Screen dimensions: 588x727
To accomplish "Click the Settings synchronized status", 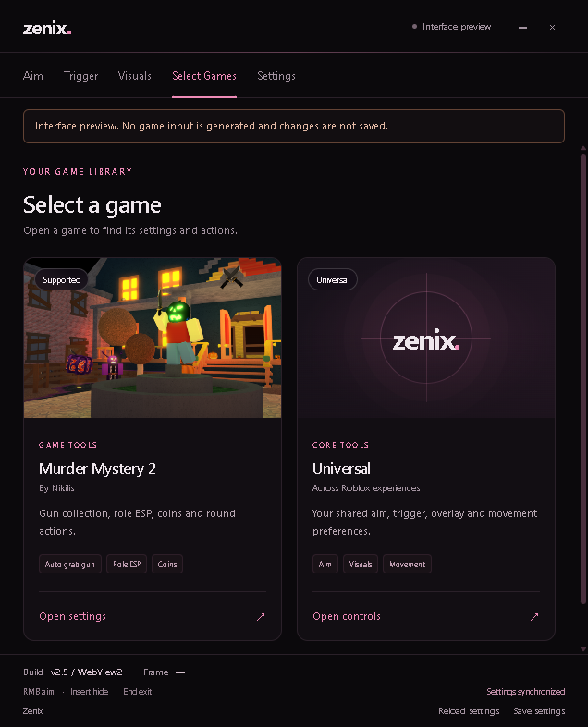I will (526, 692).
